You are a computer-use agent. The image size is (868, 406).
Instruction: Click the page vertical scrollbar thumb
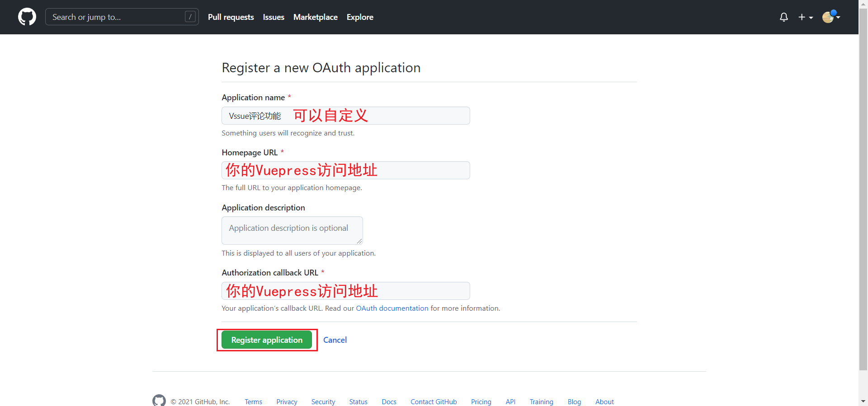tap(863, 190)
